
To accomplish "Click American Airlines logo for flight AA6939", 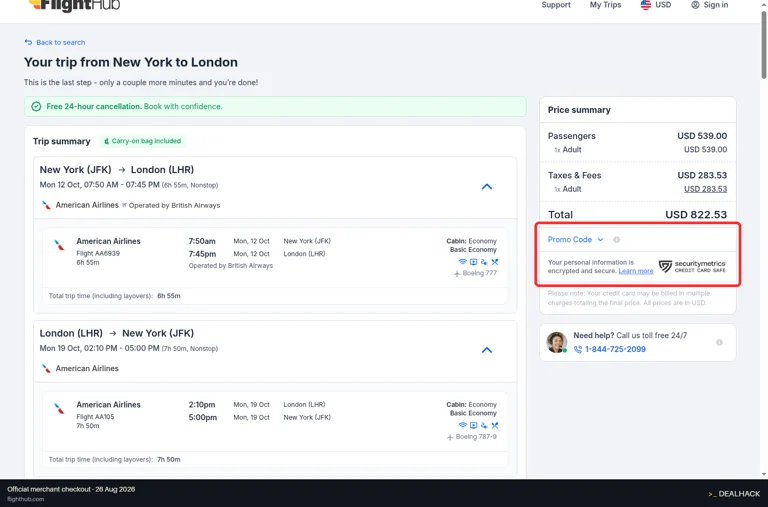I will click(59, 245).
